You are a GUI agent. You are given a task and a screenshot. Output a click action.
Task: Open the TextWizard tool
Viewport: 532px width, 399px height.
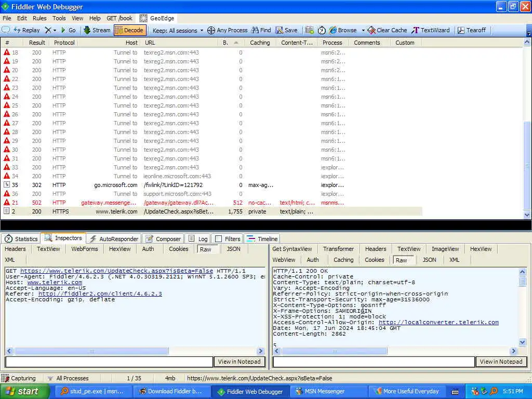(x=431, y=30)
